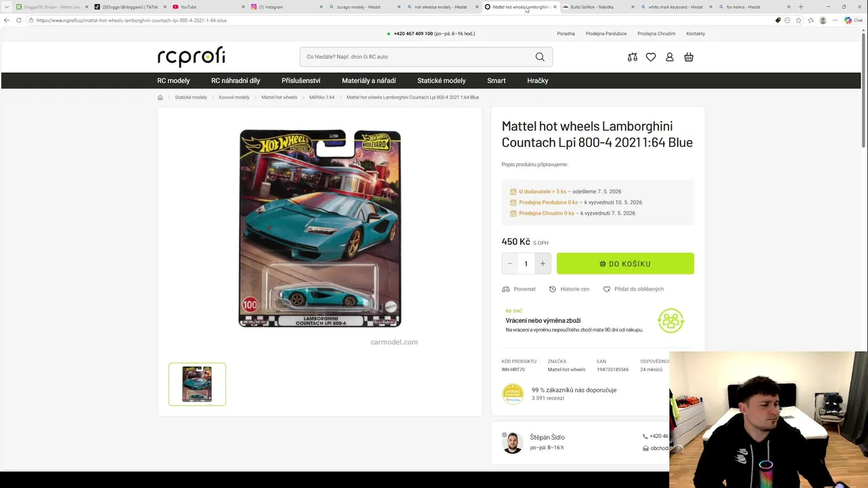The image size is (868, 488).
Task: Open Příslušenství menu
Action: pos(301,81)
